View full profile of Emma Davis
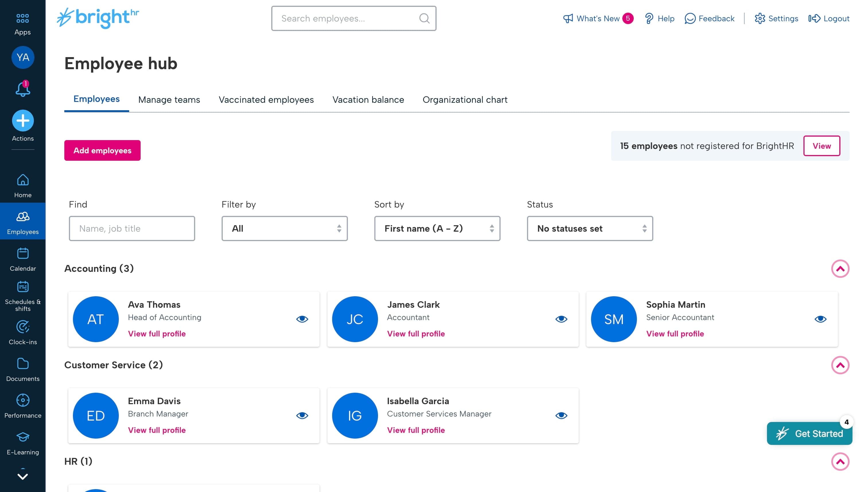The image size is (868, 492). click(x=157, y=430)
